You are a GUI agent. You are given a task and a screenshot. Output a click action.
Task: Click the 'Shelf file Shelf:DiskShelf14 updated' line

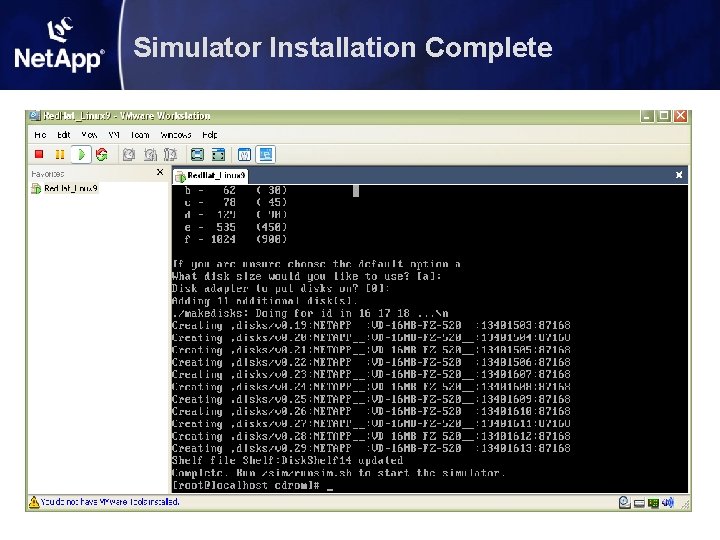pos(287,461)
